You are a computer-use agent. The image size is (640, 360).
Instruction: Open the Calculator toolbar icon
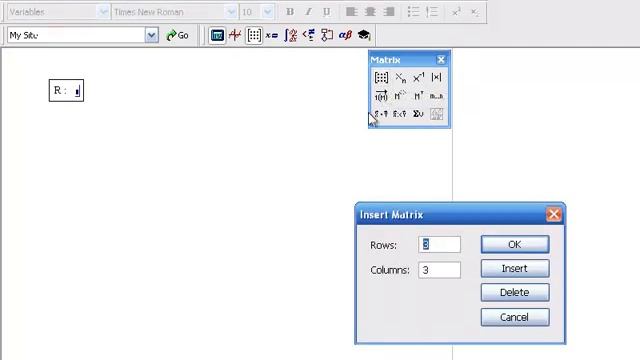coord(217,36)
